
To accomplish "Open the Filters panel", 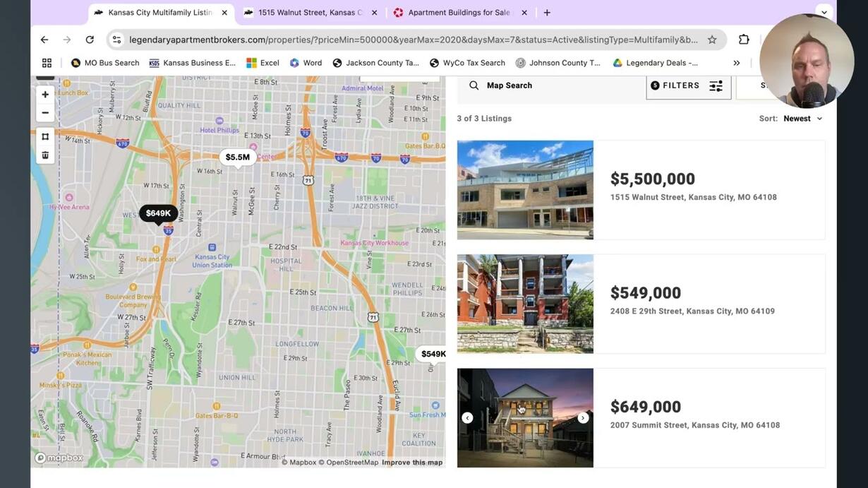I will tap(689, 85).
